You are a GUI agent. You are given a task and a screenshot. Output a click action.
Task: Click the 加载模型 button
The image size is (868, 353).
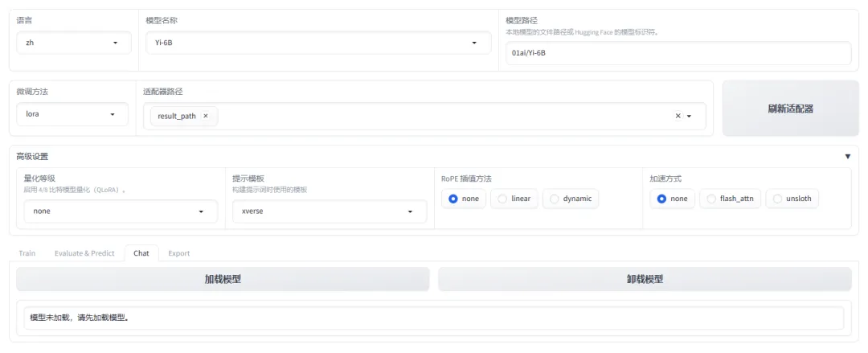pos(223,279)
